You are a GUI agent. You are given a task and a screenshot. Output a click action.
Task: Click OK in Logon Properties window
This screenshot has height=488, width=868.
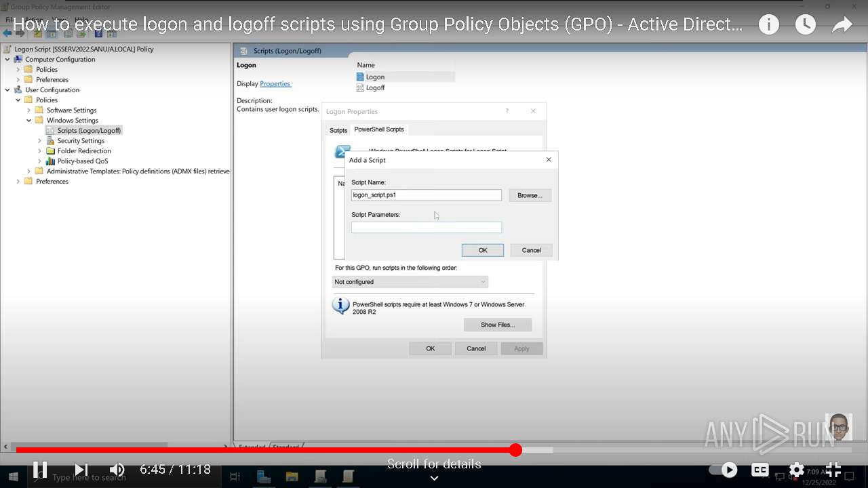431,348
